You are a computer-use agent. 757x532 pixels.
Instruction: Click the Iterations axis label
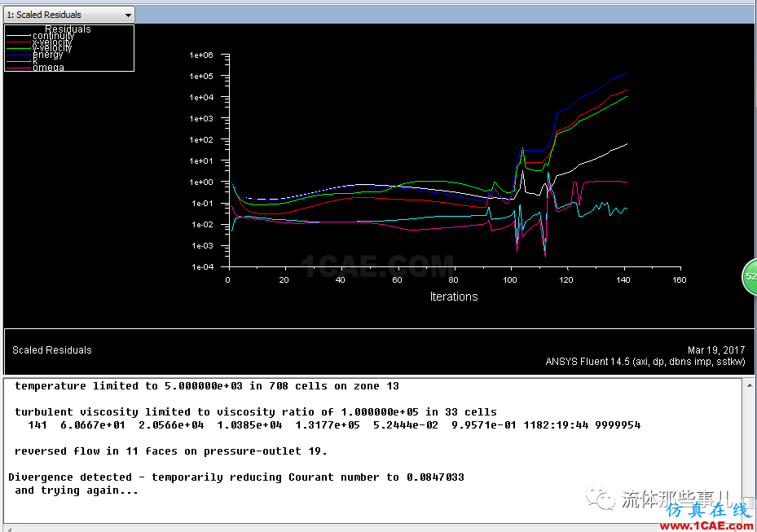coord(454,297)
